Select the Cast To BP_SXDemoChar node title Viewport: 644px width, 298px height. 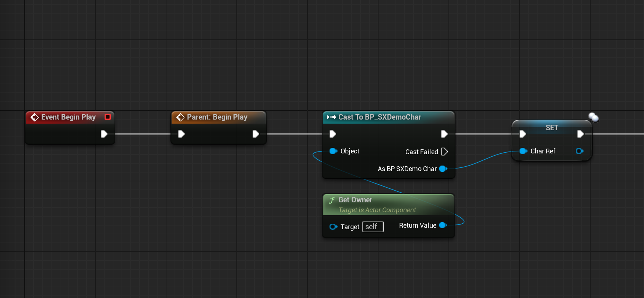pos(379,117)
